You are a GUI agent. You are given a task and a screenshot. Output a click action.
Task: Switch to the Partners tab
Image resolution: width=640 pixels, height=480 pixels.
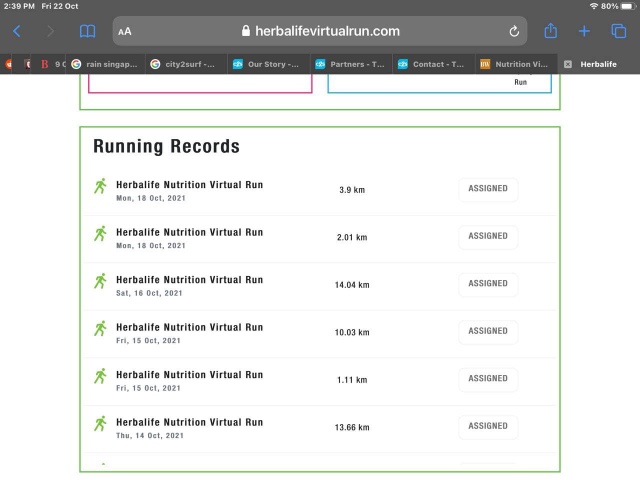coord(350,64)
